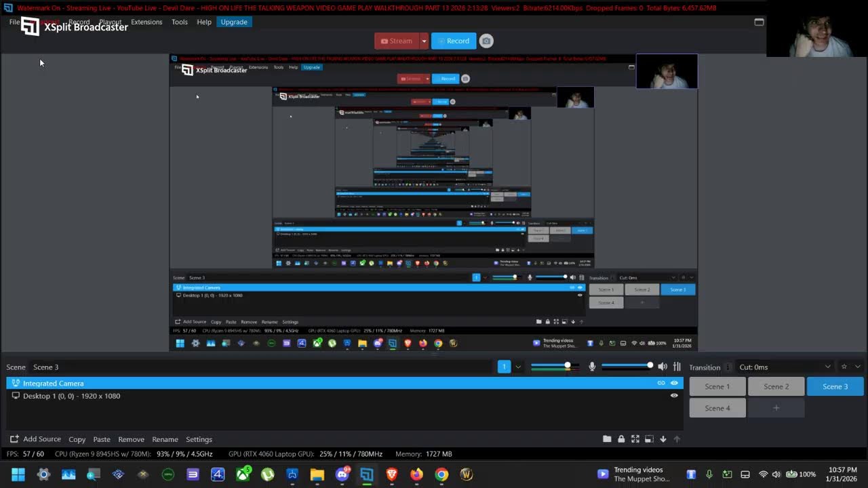Click the transition star favorite icon
Viewport: 868px width, 488px height.
tap(844, 367)
